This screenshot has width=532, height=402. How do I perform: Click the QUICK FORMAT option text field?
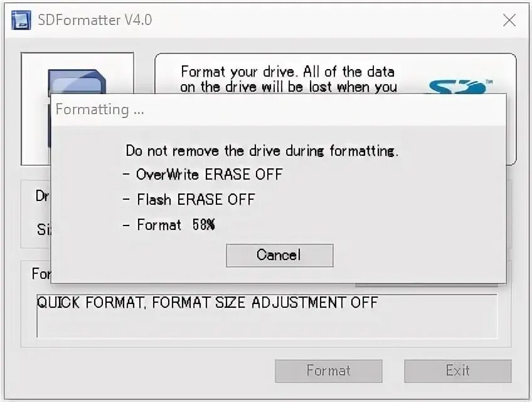tap(267, 316)
